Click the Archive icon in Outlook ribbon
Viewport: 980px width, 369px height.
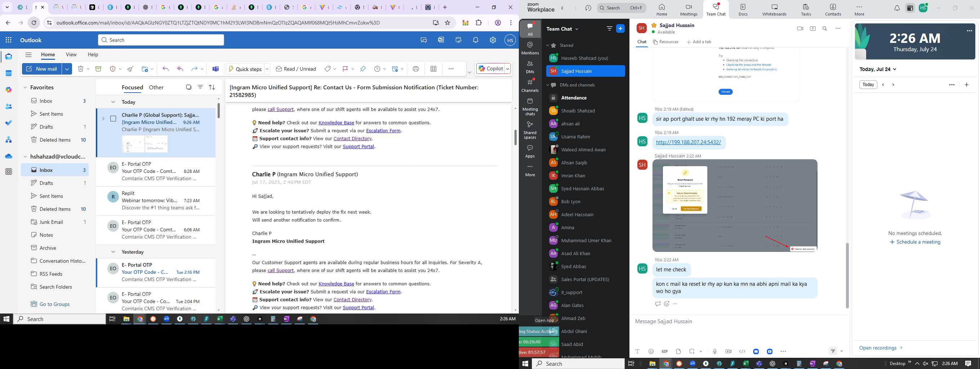pos(98,69)
